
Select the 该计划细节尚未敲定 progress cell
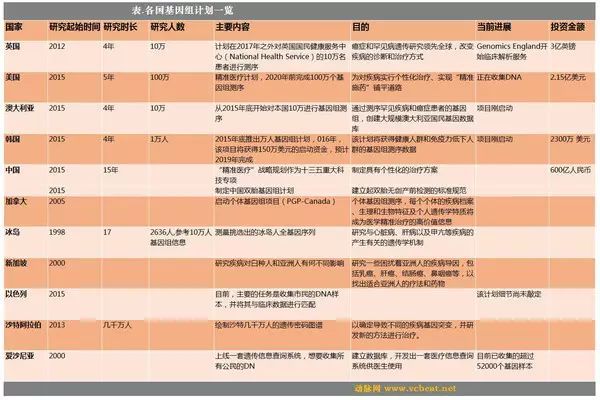pyautogui.click(x=509, y=294)
